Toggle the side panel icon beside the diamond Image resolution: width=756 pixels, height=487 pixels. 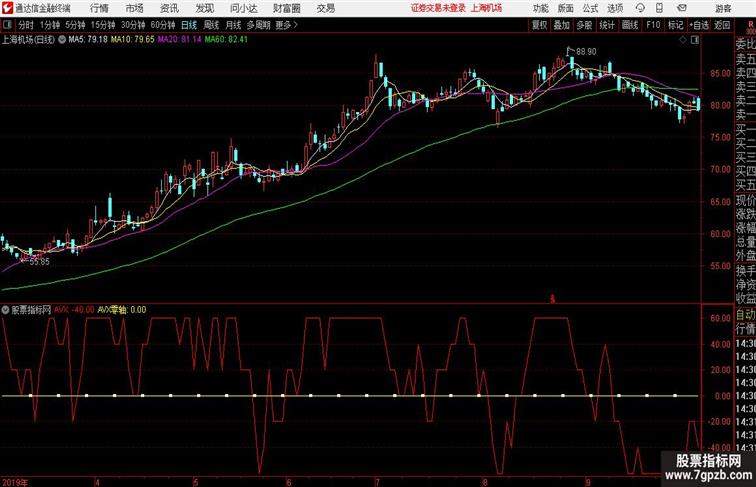(x=695, y=40)
